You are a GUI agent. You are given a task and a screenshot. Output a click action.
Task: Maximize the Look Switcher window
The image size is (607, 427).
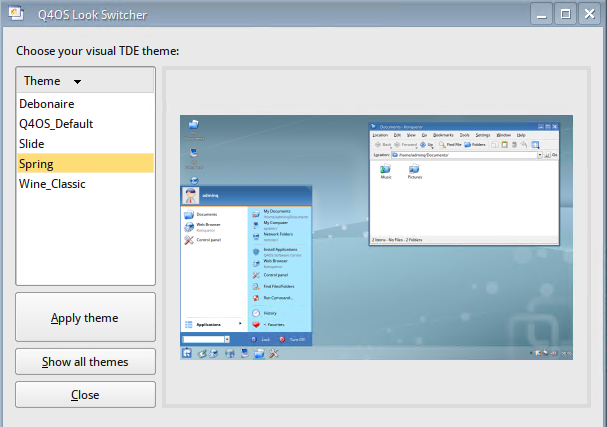pyautogui.click(x=566, y=14)
